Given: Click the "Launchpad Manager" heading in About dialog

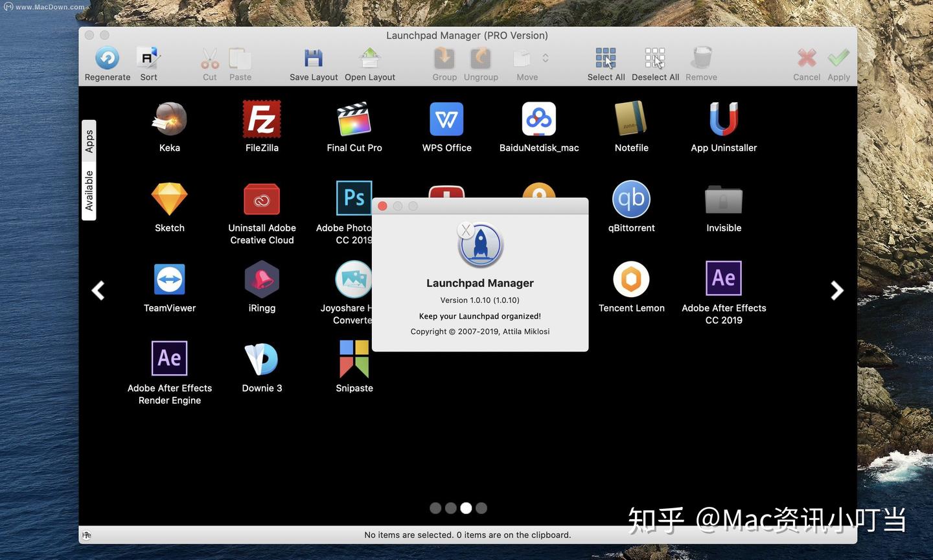Looking at the screenshot, I should 480,283.
